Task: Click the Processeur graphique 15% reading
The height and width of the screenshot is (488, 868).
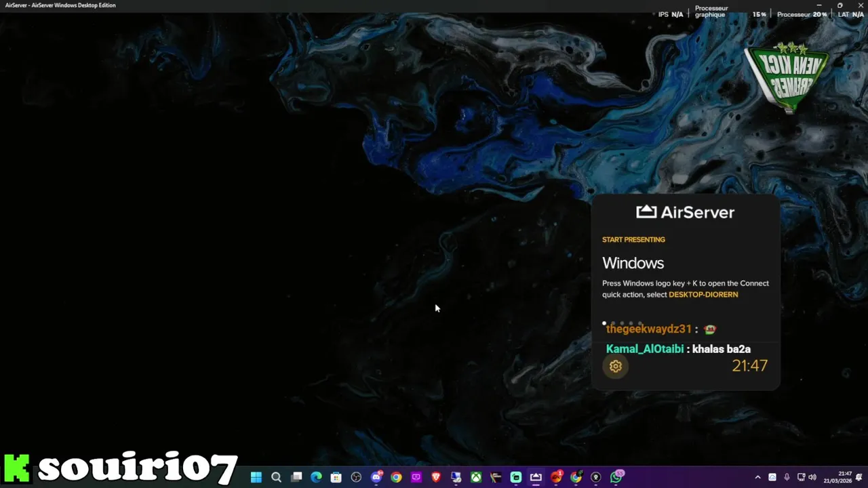Action: click(730, 12)
